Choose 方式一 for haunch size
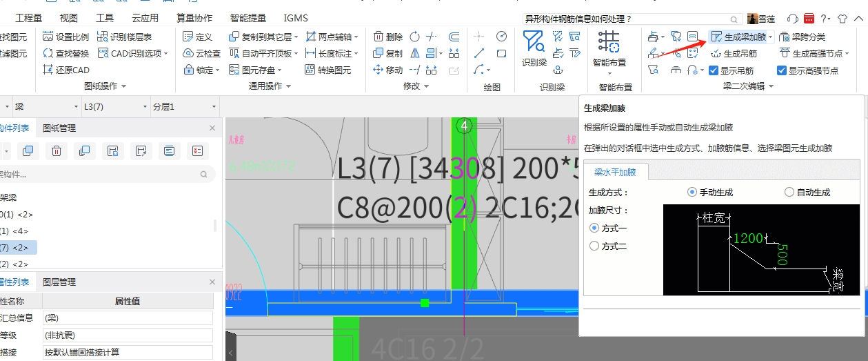Viewport: 868px width, 361px height. coord(594,228)
